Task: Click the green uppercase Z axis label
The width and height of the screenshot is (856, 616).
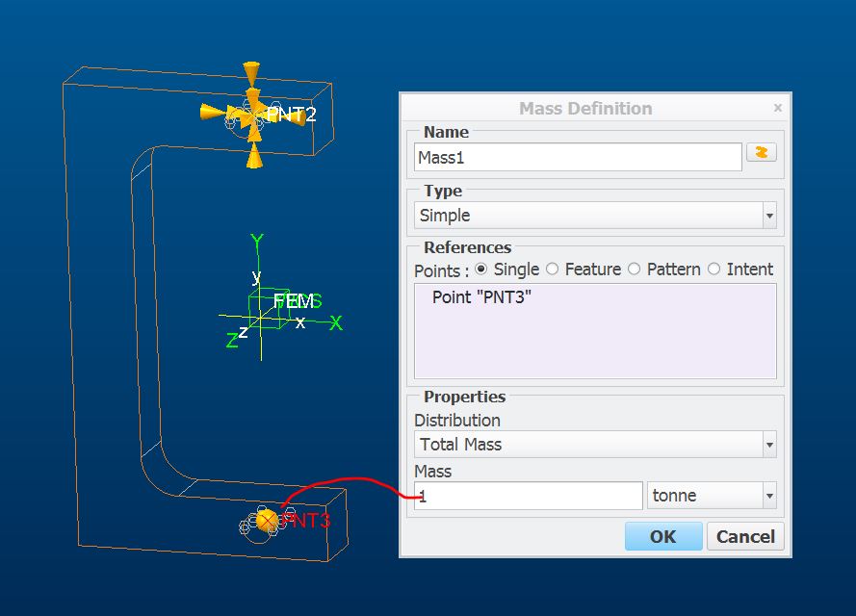Action: tap(231, 341)
